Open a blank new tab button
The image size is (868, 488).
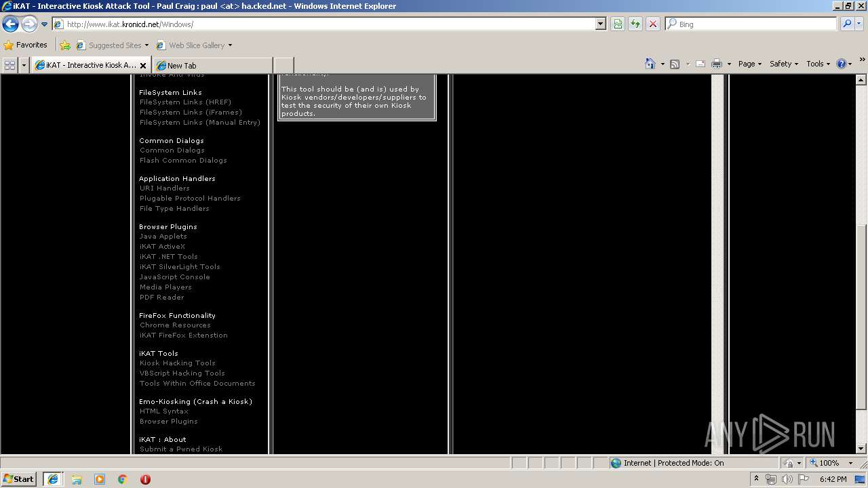283,65
